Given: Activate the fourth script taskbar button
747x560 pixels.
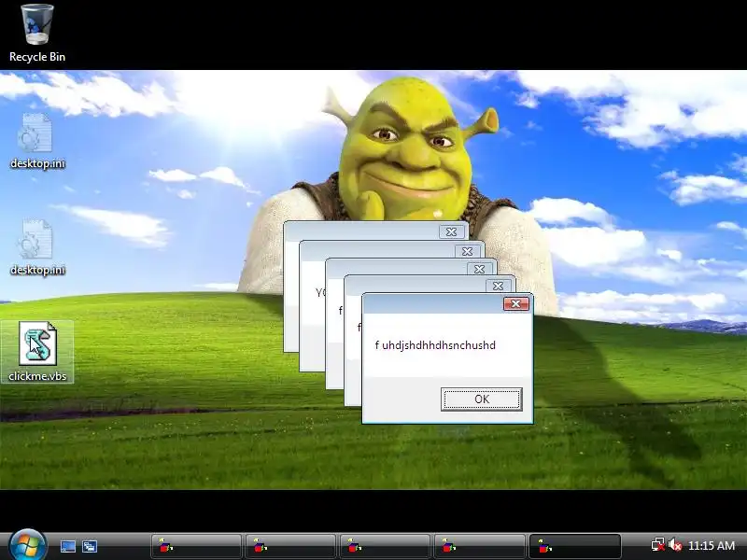Looking at the screenshot, I should 479,546.
